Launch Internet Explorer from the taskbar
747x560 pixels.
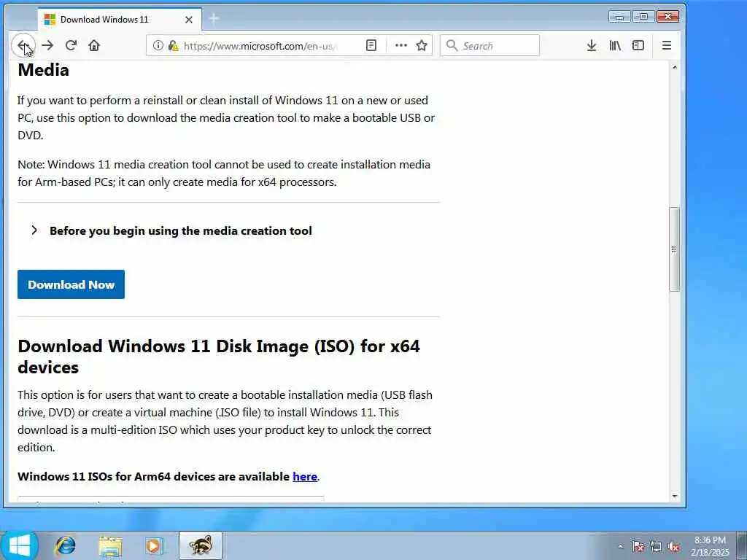pyautogui.click(x=65, y=545)
